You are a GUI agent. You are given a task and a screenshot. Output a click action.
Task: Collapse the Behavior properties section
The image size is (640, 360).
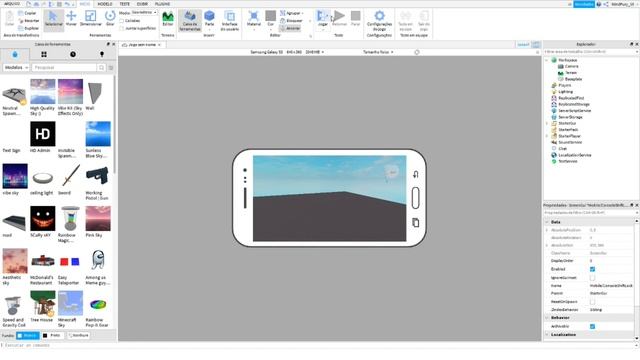point(547,318)
